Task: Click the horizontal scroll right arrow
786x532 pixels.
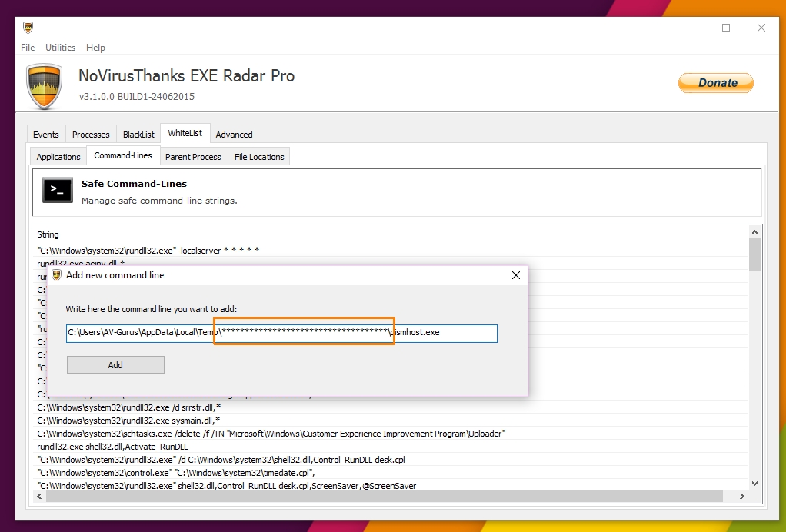Action: [x=742, y=497]
